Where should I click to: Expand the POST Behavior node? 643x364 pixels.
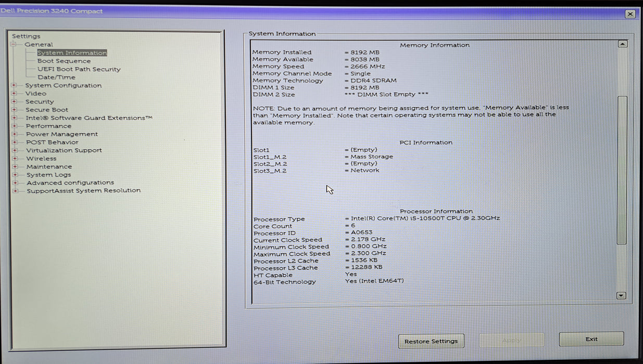[x=15, y=142]
